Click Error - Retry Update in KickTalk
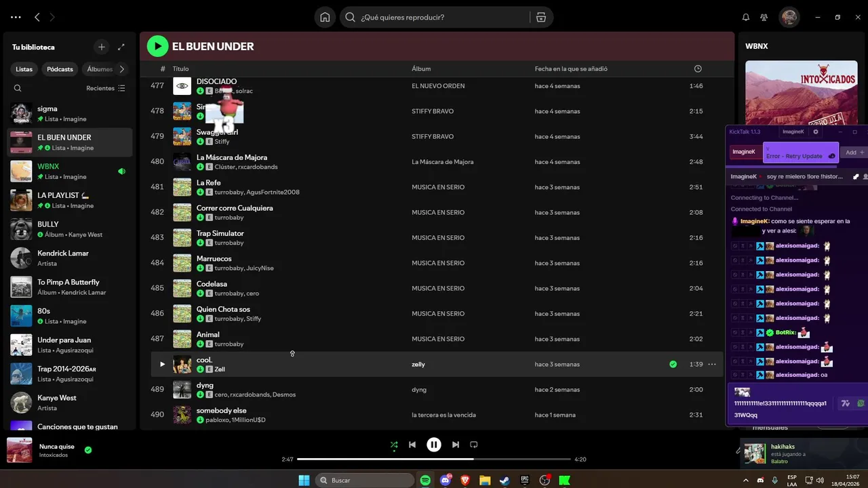Viewport: 868px width, 488px height. coord(801,152)
